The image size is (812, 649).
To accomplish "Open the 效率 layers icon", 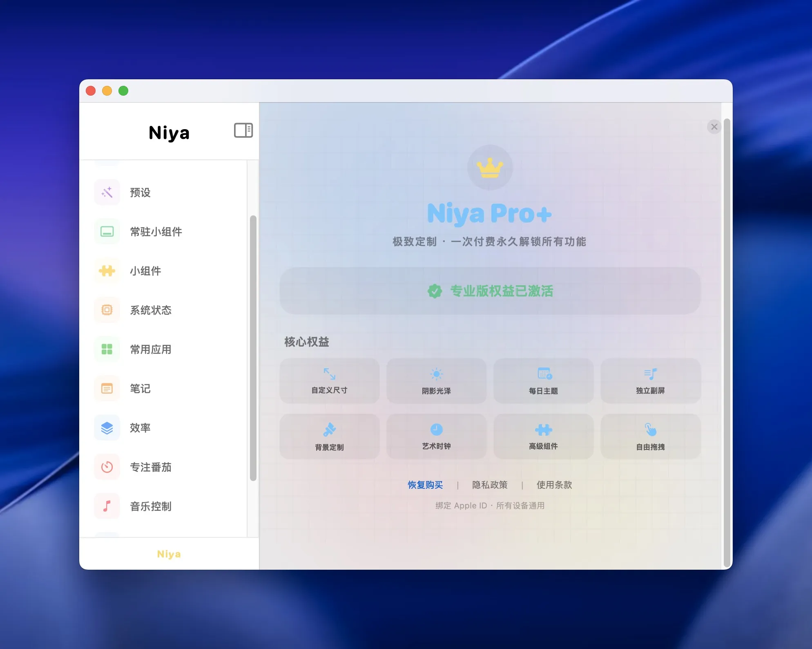I will (x=107, y=427).
